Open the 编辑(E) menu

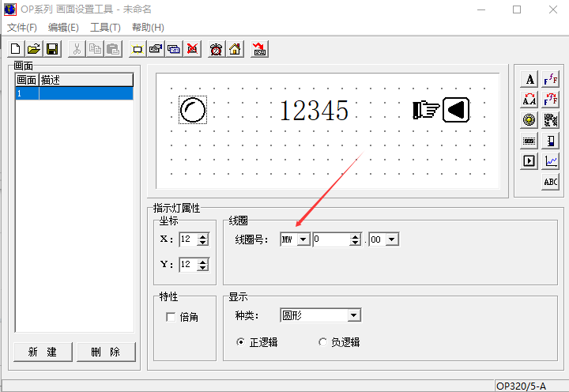pos(63,28)
